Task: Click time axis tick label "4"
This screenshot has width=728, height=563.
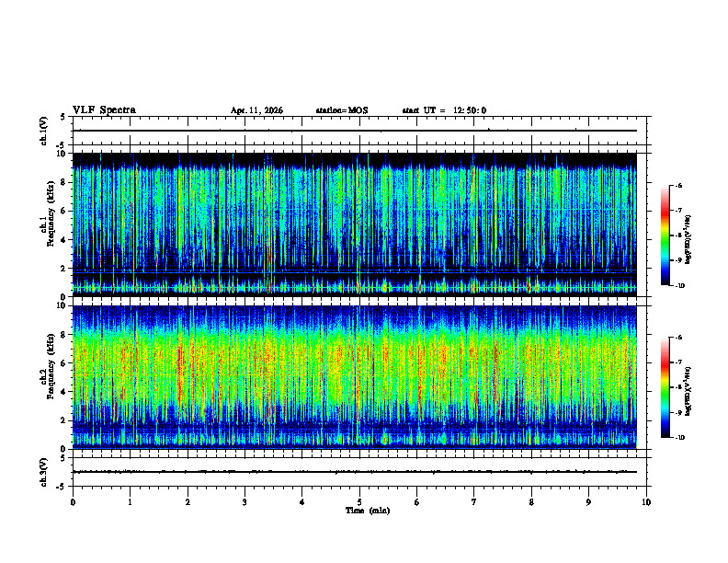Action: 302,502
